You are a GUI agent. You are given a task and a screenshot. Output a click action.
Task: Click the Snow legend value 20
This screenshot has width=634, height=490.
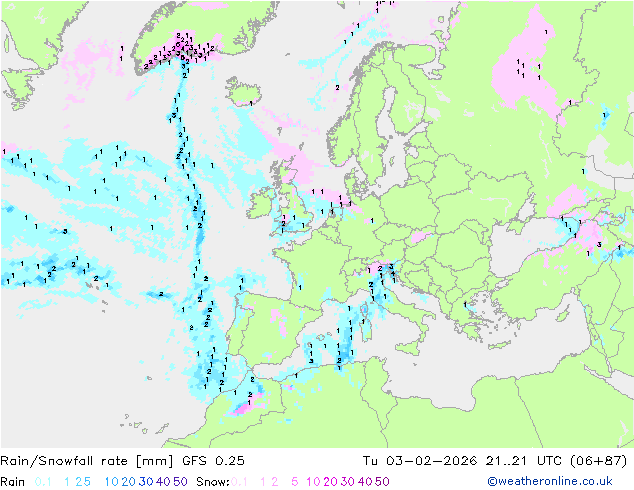[330, 482]
